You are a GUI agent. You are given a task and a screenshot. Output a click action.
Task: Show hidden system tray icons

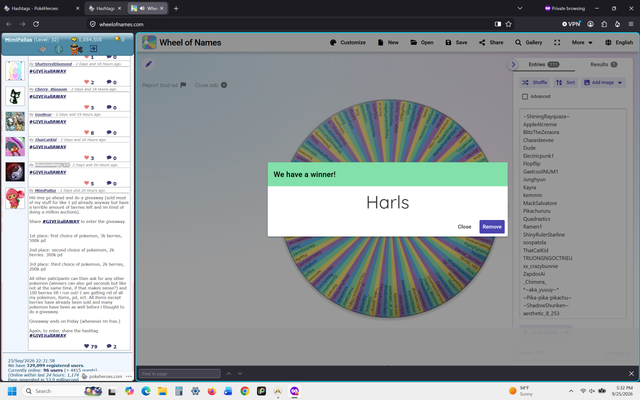click(x=571, y=391)
